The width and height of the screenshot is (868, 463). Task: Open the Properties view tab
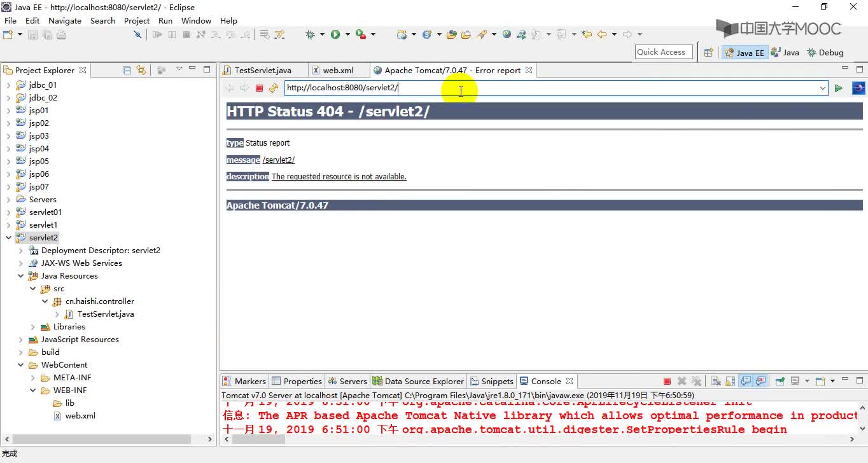(297, 381)
